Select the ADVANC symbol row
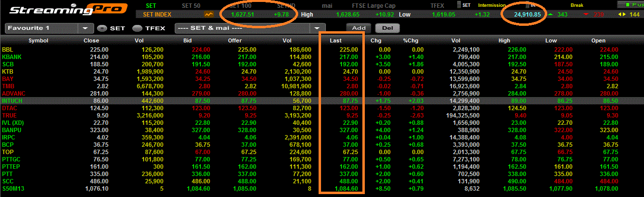644x197 pixels. pyautogui.click(x=322, y=93)
